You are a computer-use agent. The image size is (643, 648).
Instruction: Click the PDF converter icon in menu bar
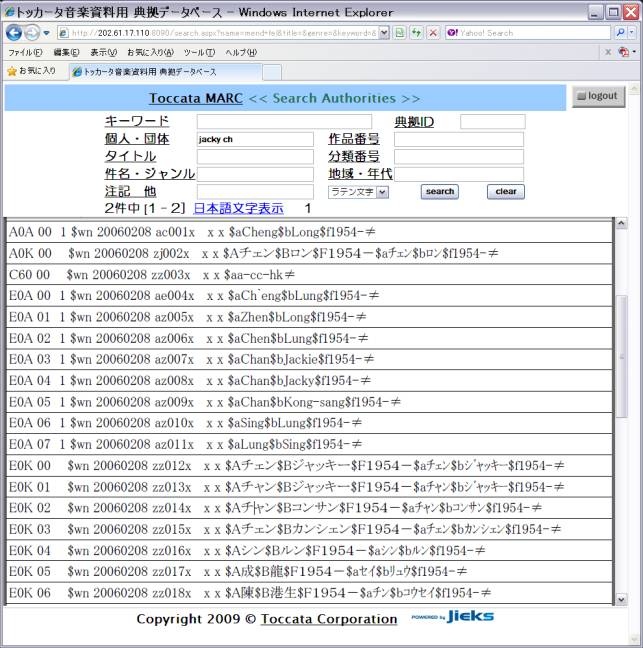pyautogui.click(x=624, y=52)
